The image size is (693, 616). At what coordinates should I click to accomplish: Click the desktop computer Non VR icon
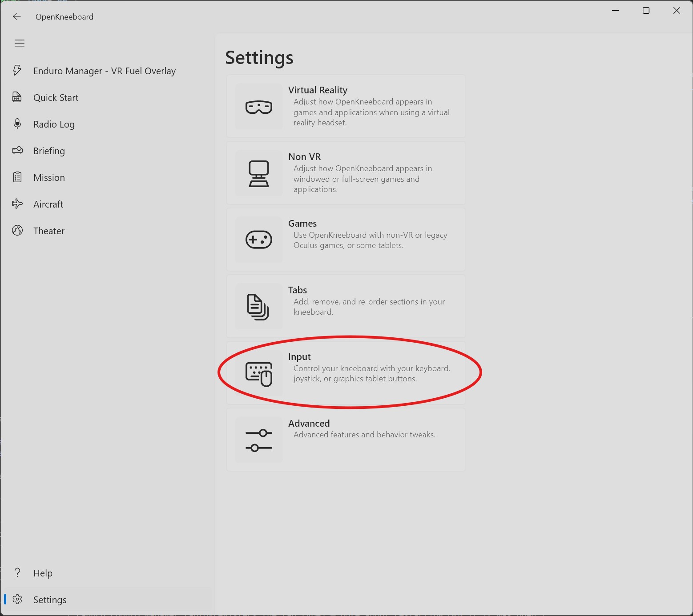point(259,173)
